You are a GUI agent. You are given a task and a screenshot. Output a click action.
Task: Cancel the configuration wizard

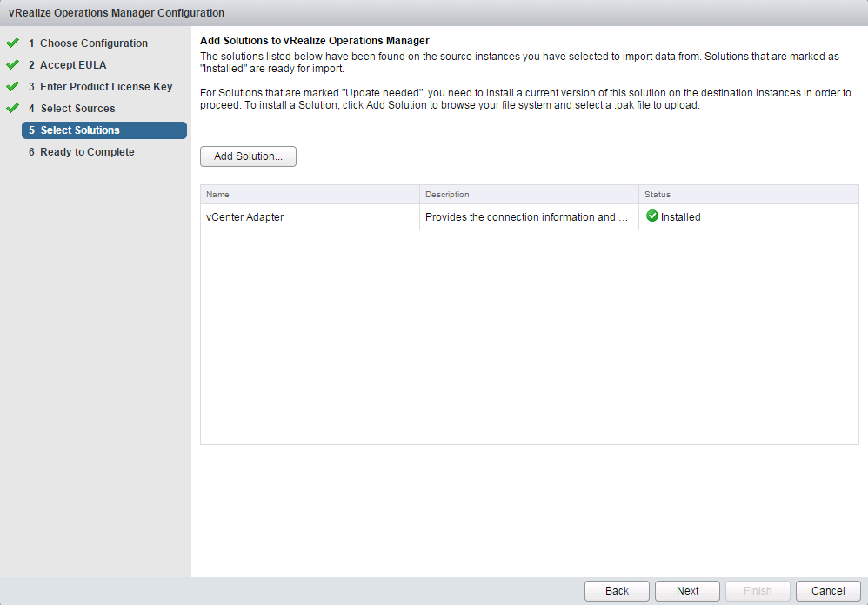coord(828,590)
